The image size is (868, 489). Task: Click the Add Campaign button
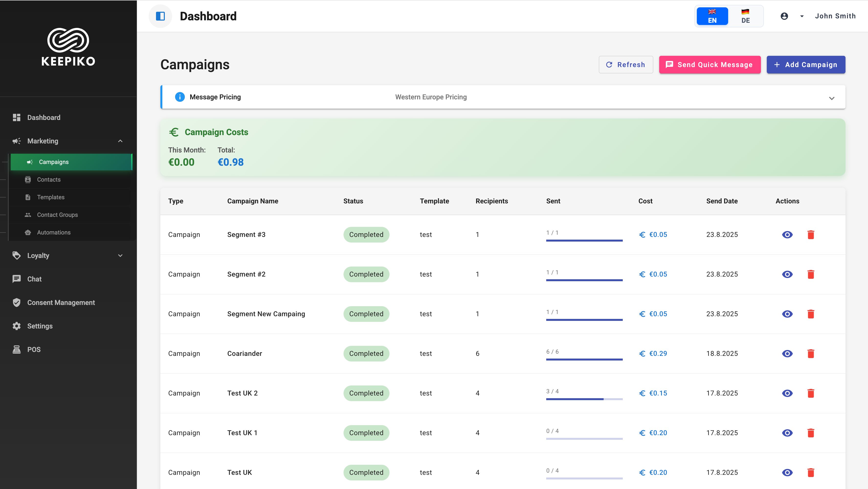coord(806,64)
